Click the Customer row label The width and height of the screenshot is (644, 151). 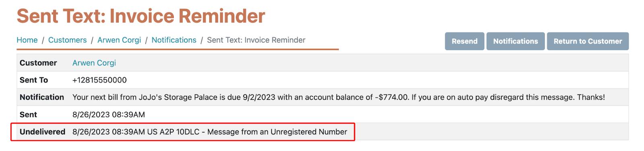38,63
